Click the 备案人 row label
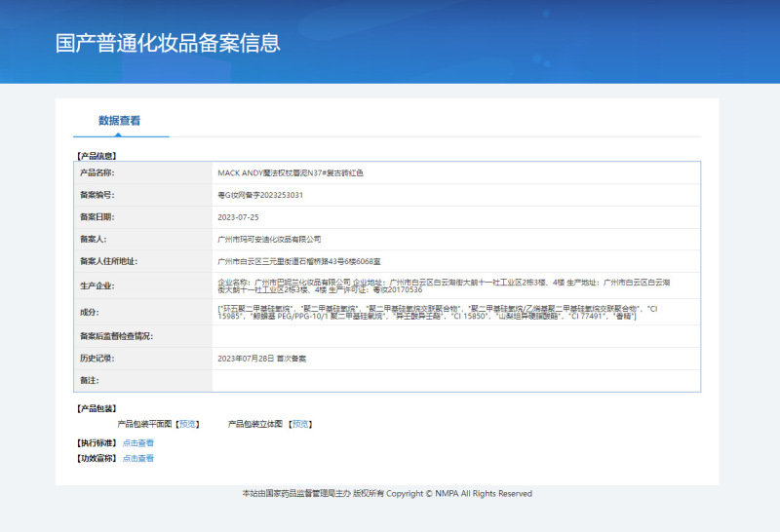Screen dimensions: 780x532 point(93,239)
